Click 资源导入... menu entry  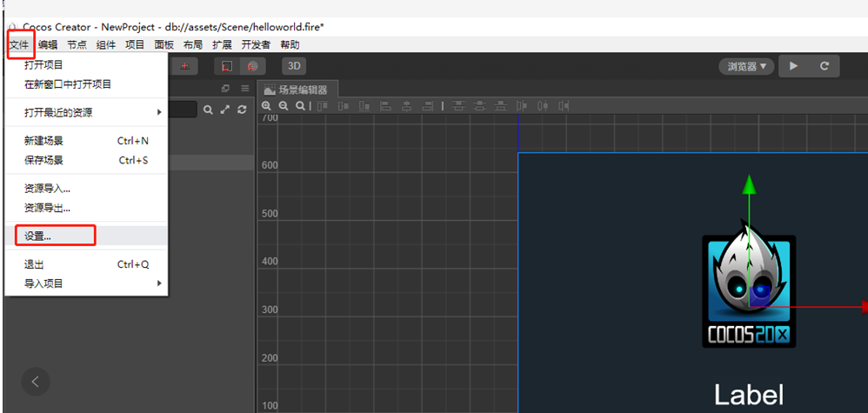pos(86,188)
